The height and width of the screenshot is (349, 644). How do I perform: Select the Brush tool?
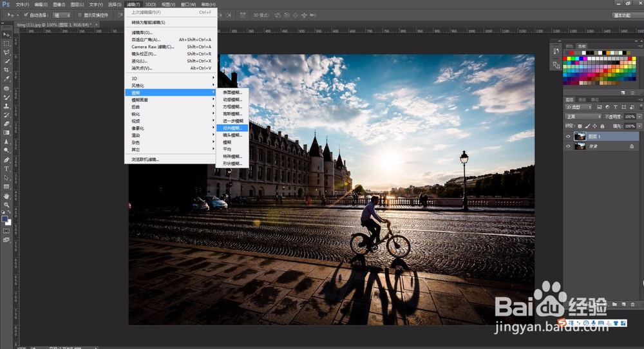[6, 98]
